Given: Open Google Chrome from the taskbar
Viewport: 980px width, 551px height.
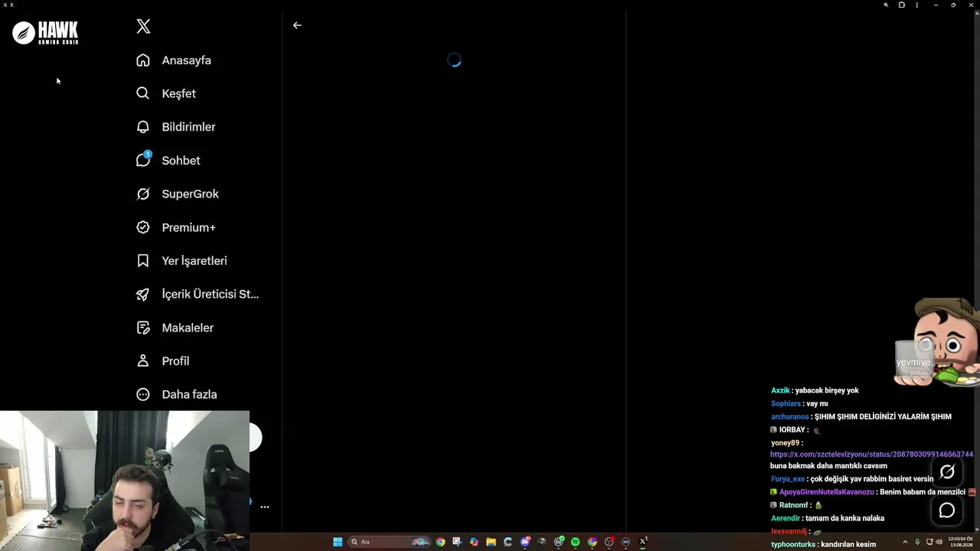Looking at the screenshot, I should click(440, 542).
